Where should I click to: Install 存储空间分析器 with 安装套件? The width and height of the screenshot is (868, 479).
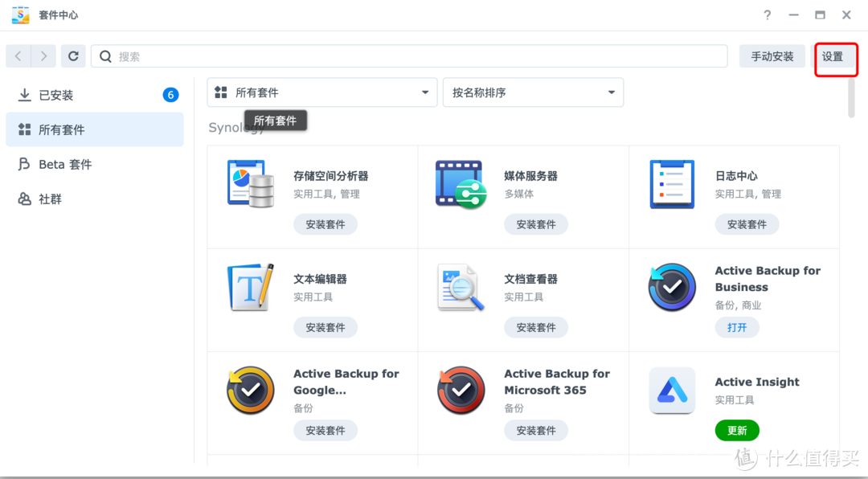[325, 224]
